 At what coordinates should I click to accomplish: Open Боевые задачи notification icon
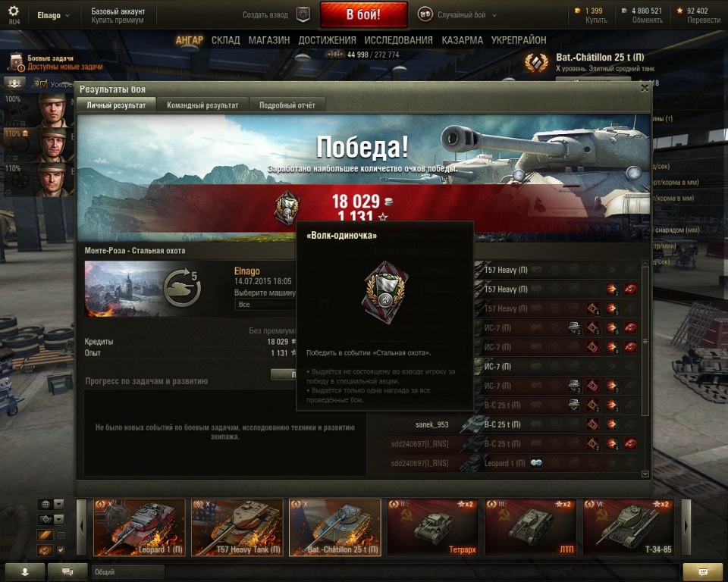[16, 61]
